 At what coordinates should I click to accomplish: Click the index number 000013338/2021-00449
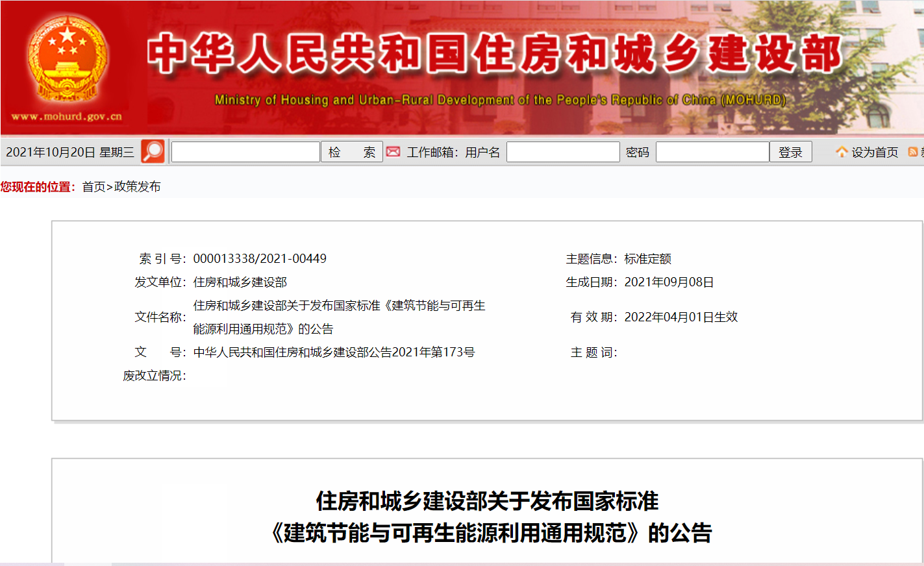(260, 259)
